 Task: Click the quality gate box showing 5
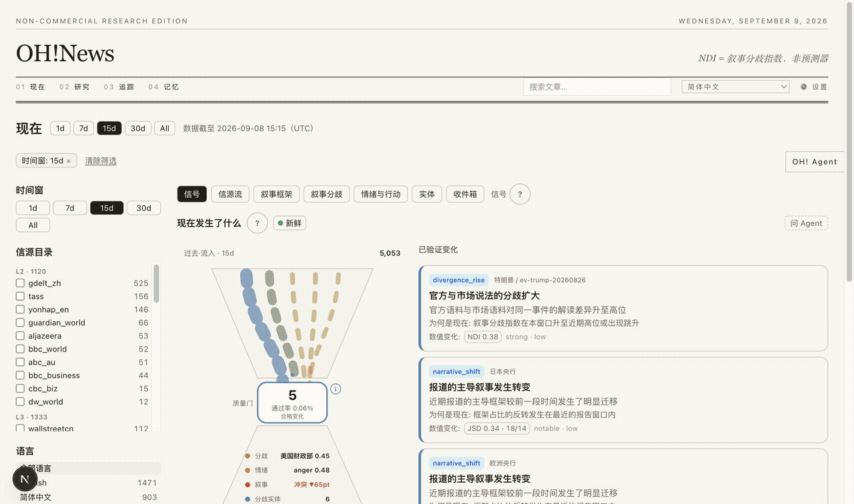292,402
